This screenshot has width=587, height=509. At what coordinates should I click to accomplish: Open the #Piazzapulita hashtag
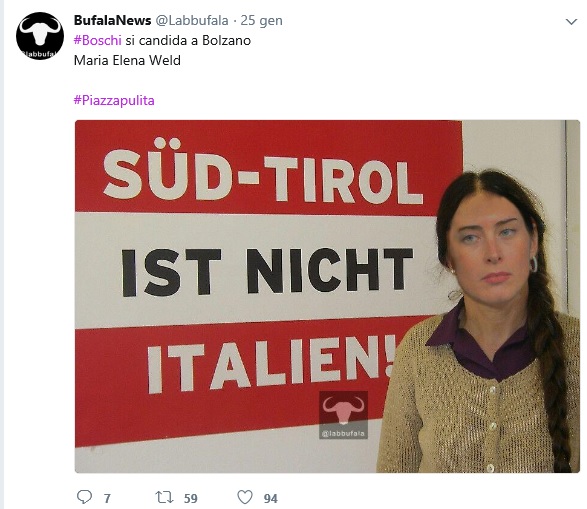(x=114, y=100)
